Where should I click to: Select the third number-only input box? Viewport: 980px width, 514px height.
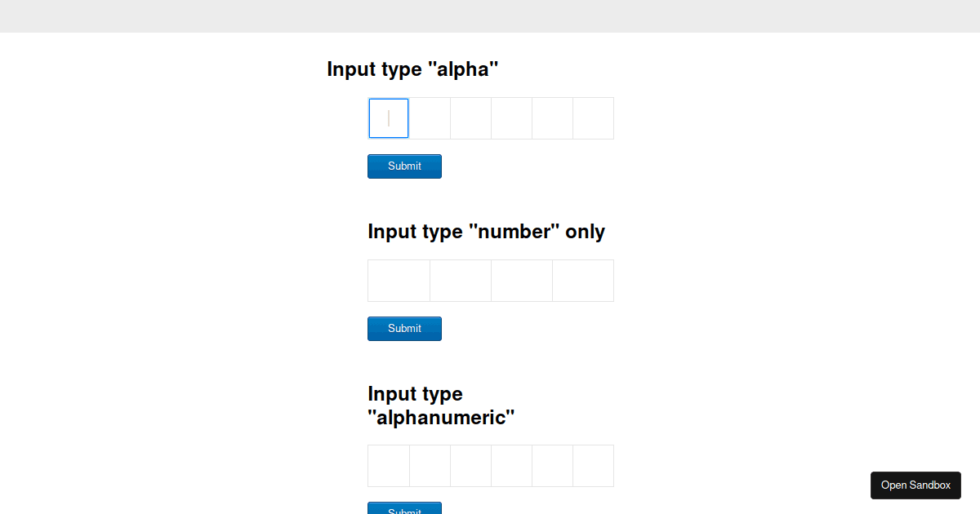click(x=522, y=281)
